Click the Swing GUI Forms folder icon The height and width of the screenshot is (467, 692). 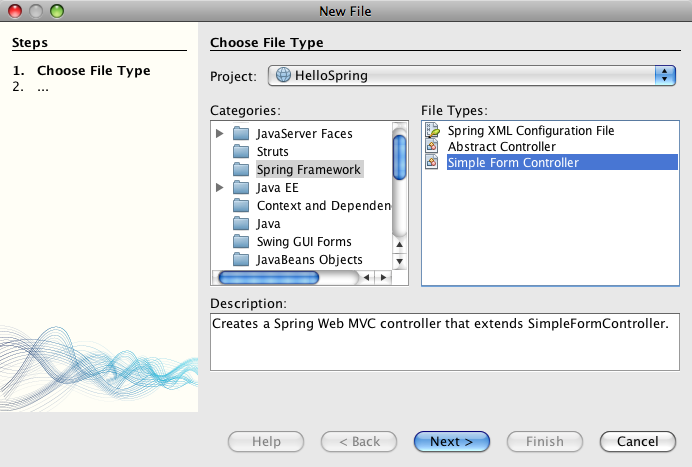pyautogui.click(x=240, y=242)
